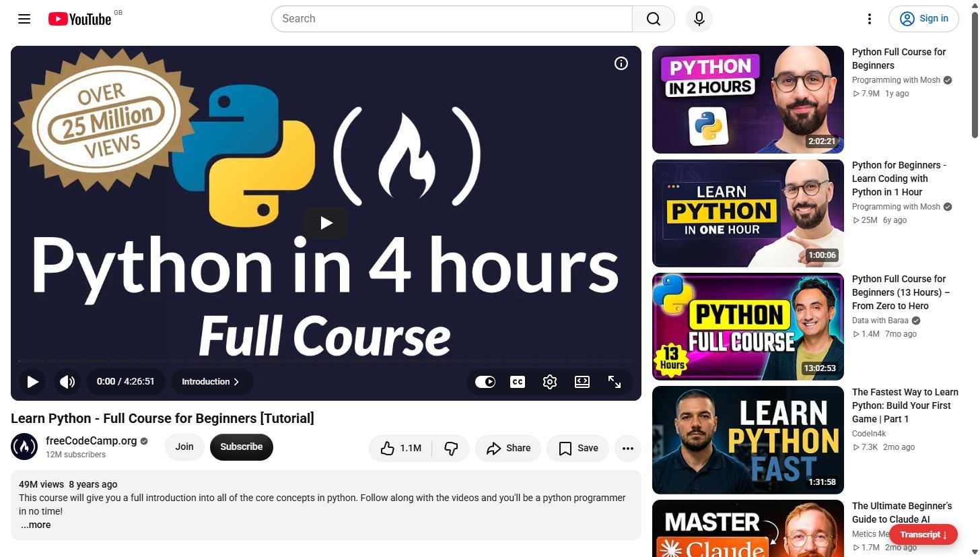Open Learn Python in One Hour thumbnail
980x557 pixels.
click(x=748, y=214)
